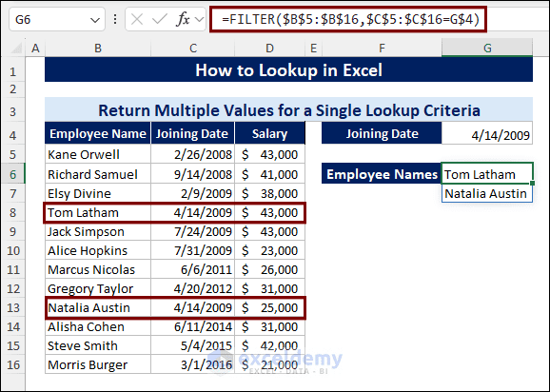
Task: Select cell Morris Burger
Action: coord(98,364)
